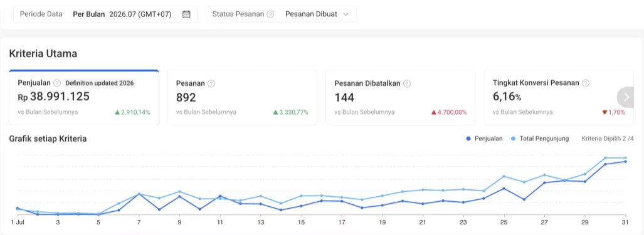The height and width of the screenshot is (235, 644).
Task: Click the Pesanan count 892
Action: [186, 97]
